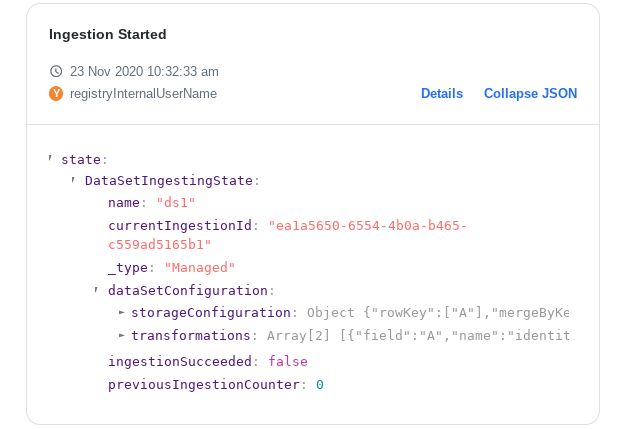This screenshot has height=429, width=641.
Task: Click the registryInternalUserName label
Action: coord(143,93)
